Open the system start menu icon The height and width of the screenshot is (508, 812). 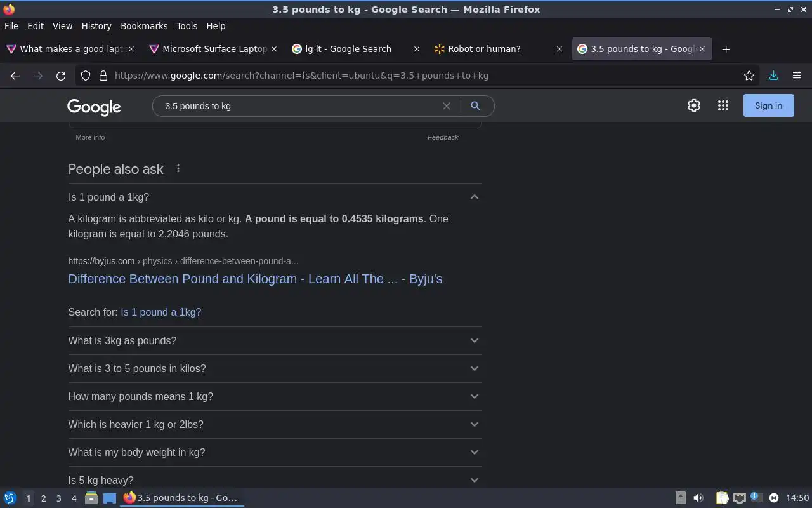[x=10, y=498]
